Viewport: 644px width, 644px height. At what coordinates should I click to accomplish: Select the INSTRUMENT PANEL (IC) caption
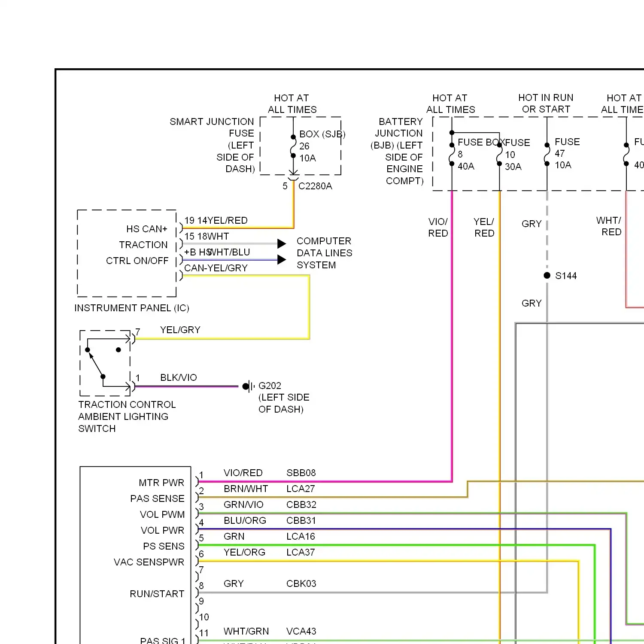pyautogui.click(x=132, y=308)
